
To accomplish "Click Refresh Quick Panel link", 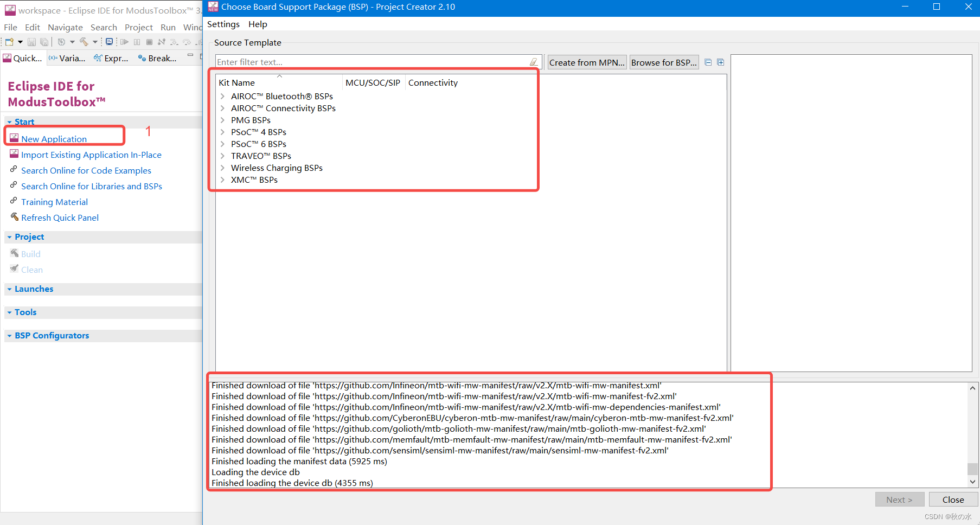I will coord(60,217).
